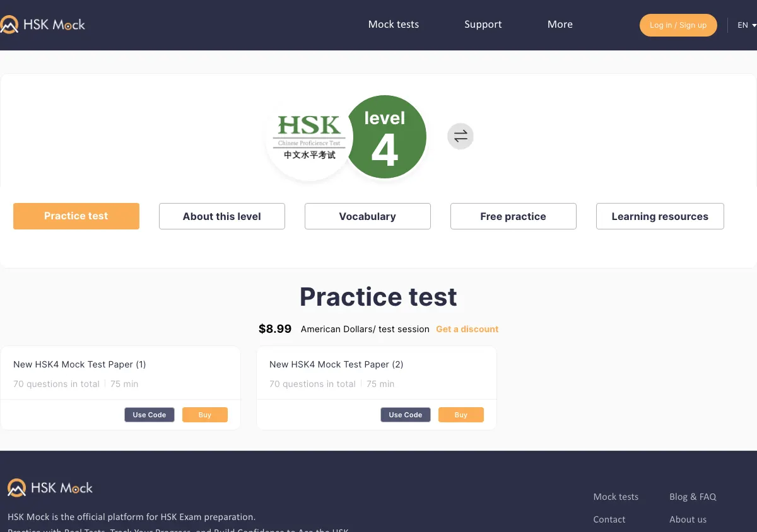Open the More menu

(560, 25)
